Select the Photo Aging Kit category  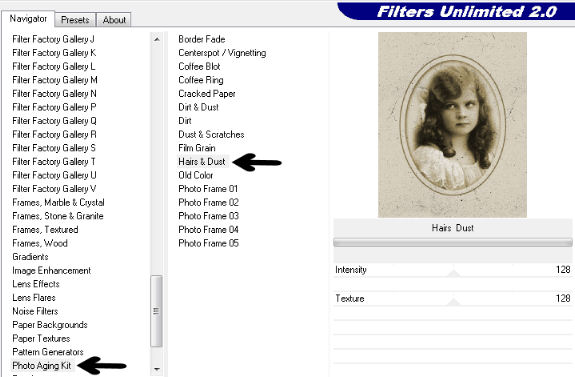click(42, 366)
